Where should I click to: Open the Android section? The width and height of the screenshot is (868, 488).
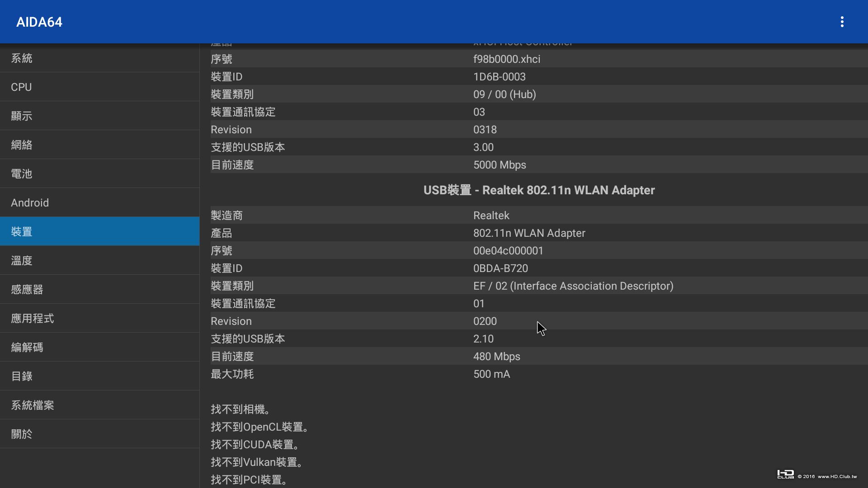[x=99, y=203]
